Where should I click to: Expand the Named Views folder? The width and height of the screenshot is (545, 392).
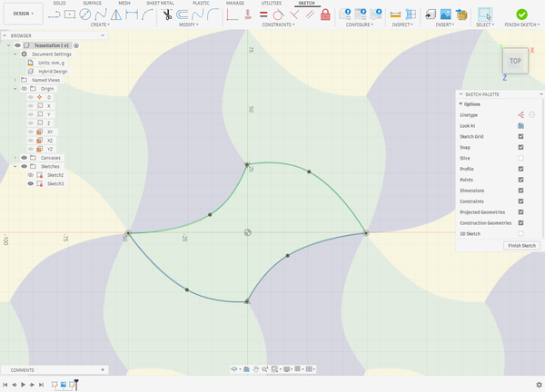pyautogui.click(x=15, y=80)
